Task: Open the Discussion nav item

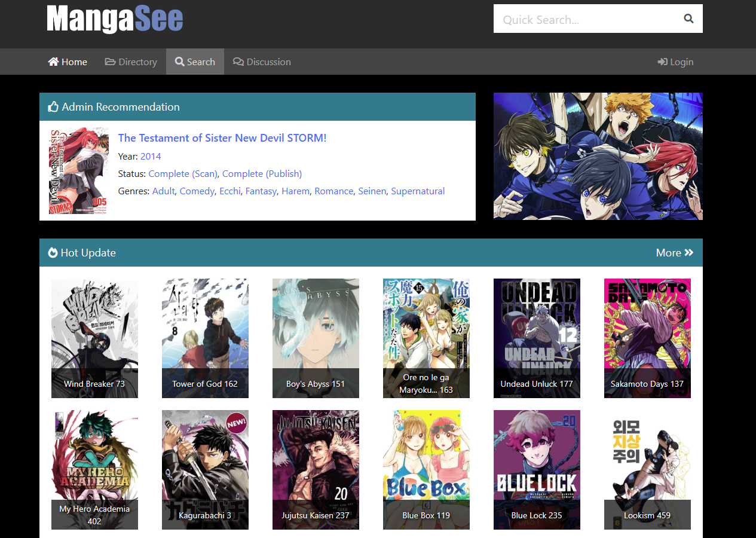Action: [262, 62]
